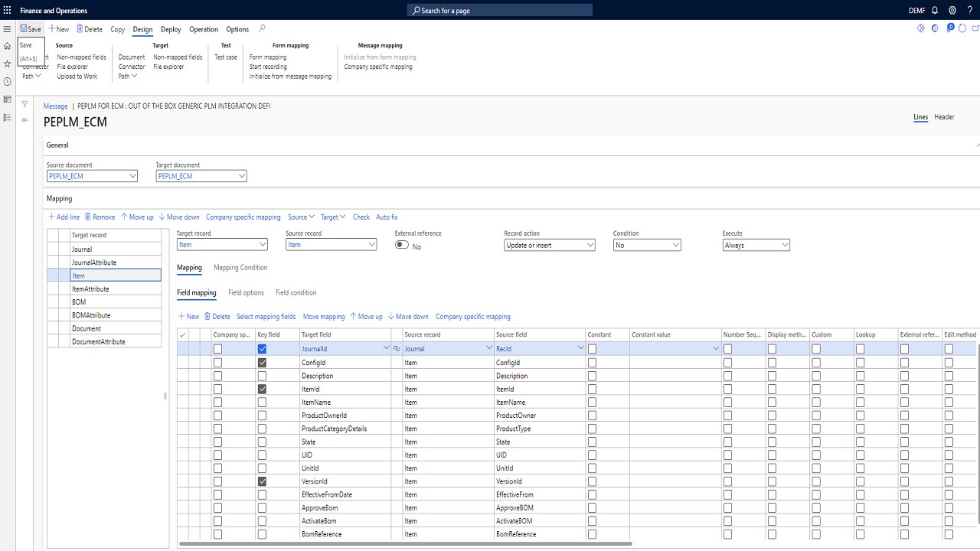
Task: Open Record action dropdown
Action: click(590, 245)
